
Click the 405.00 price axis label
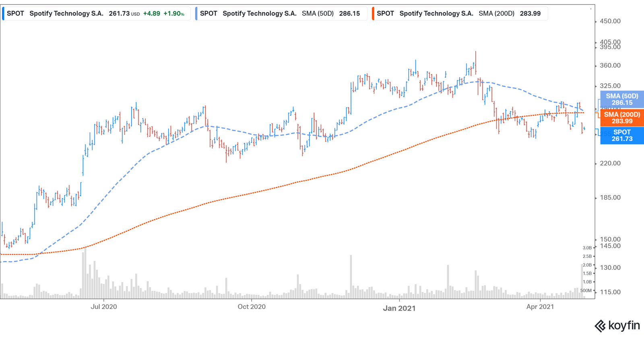point(610,42)
